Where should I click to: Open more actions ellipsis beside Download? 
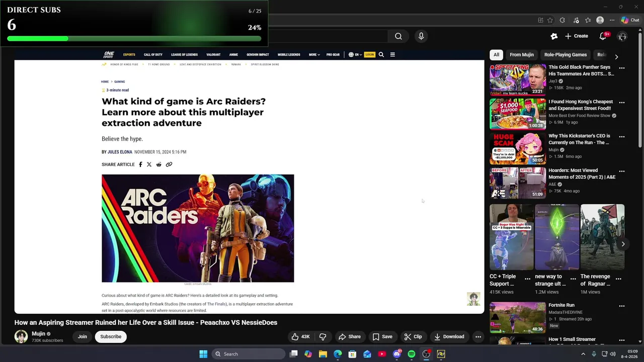point(478,337)
